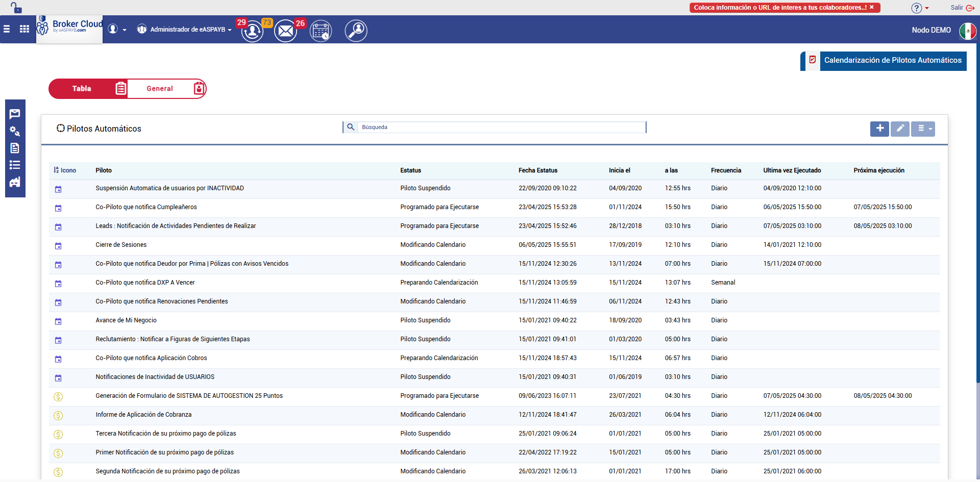This screenshot has width=980, height=482.
Task: Click Semanal frequency cell
Action: pyautogui.click(x=723, y=283)
